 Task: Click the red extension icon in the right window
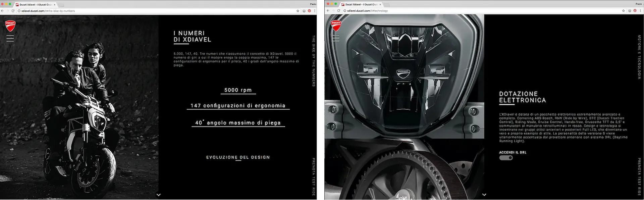(x=635, y=11)
